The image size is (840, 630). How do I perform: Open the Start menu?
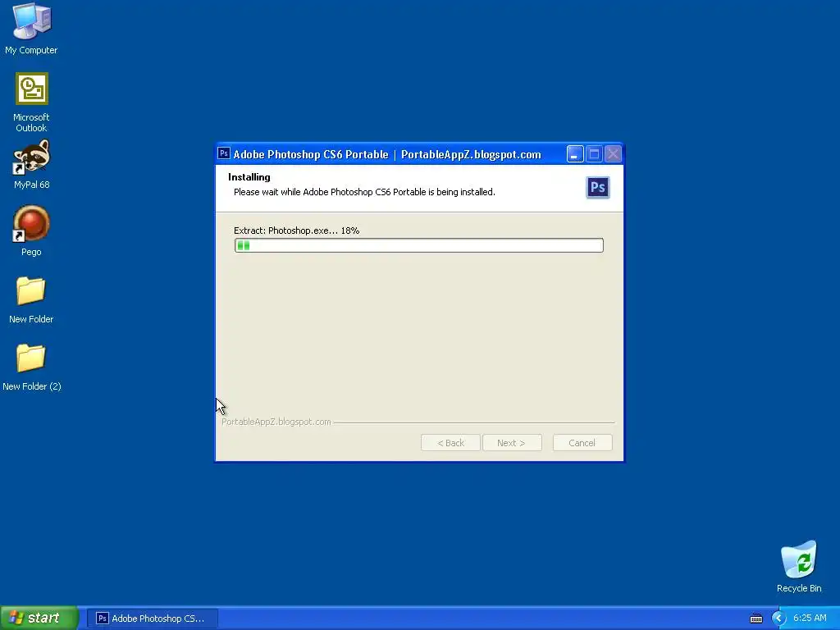coord(39,618)
